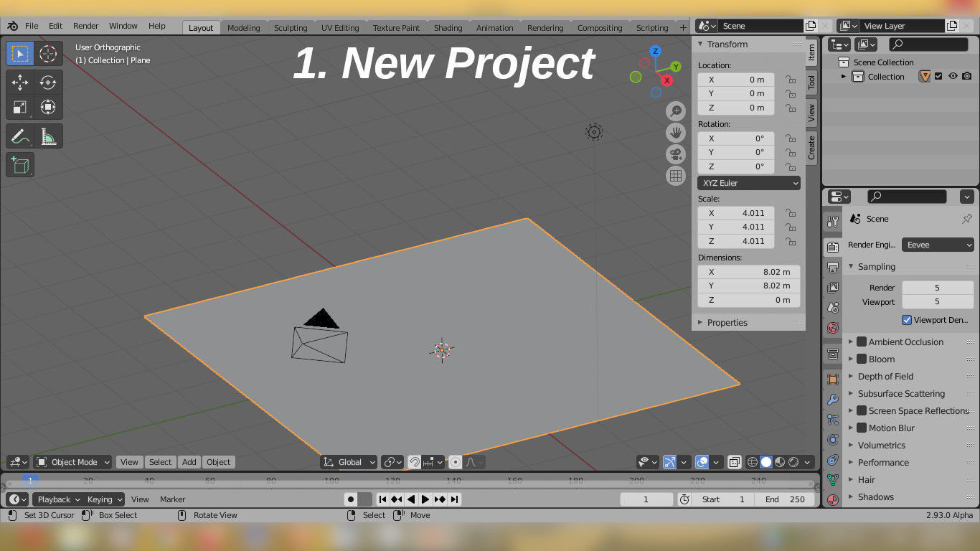Jump to the end frame
980x551 pixels.
point(454,499)
